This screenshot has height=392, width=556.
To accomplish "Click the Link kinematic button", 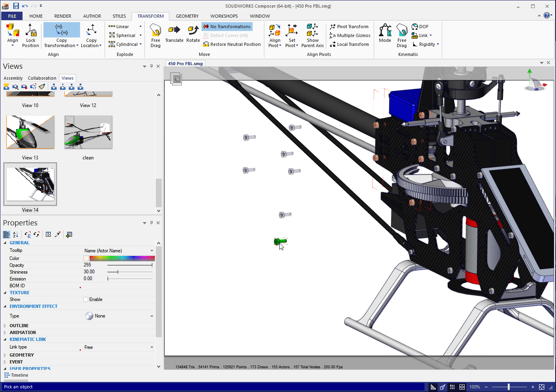I will [421, 35].
